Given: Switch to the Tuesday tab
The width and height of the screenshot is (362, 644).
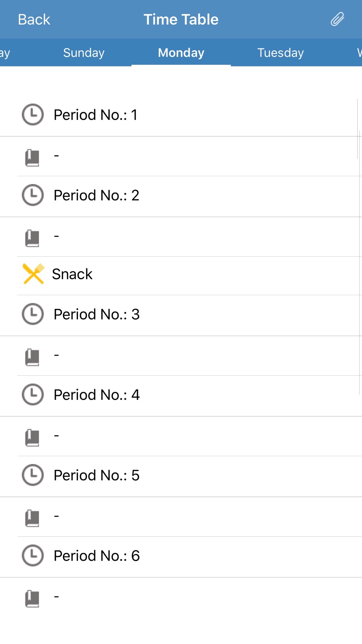Looking at the screenshot, I should pyautogui.click(x=281, y=53).
